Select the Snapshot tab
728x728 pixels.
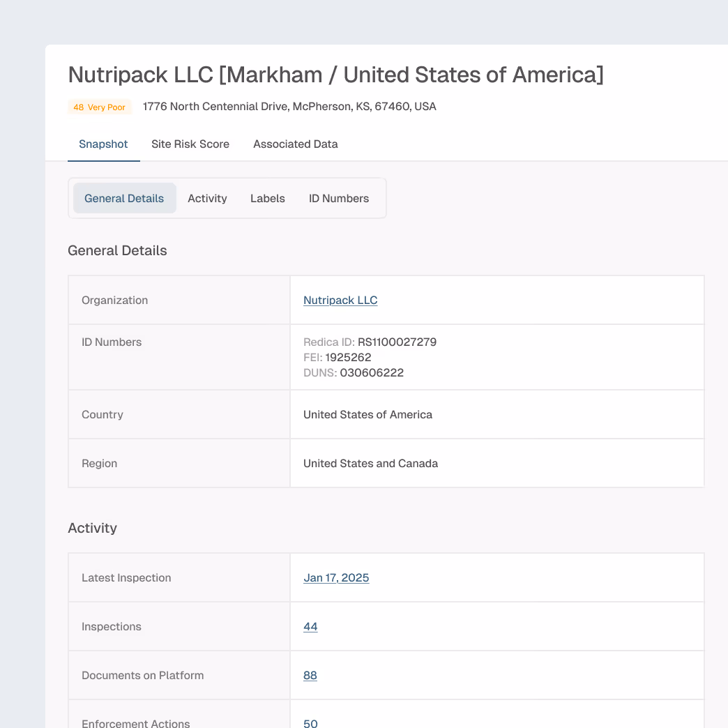(103, 144)
